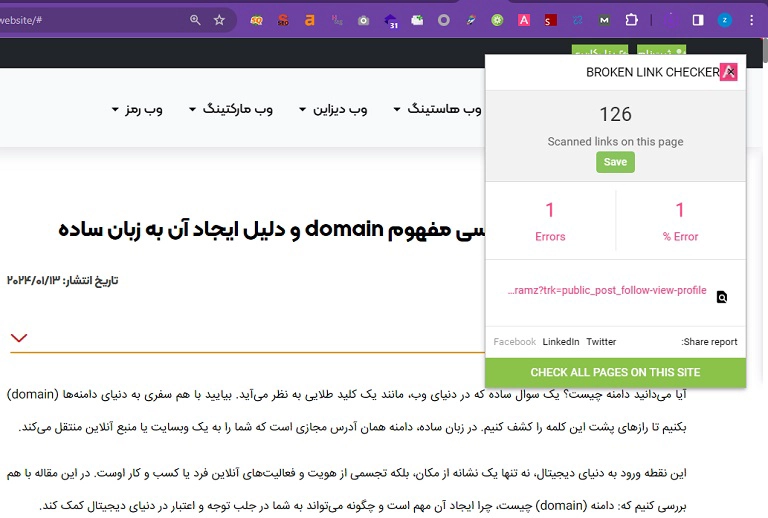The width and height of the screenshot is (768, 518).
Task: Open Chrome three-dot menu
Action: coord(751,20)
